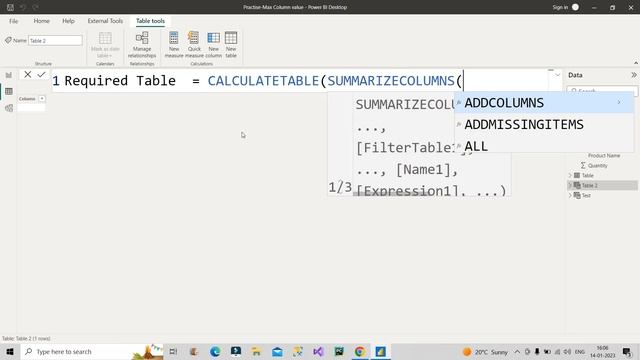Click the volume icon in system tray
The height and width of the screenshot is (360, 640).
click(x=567, y=352)
